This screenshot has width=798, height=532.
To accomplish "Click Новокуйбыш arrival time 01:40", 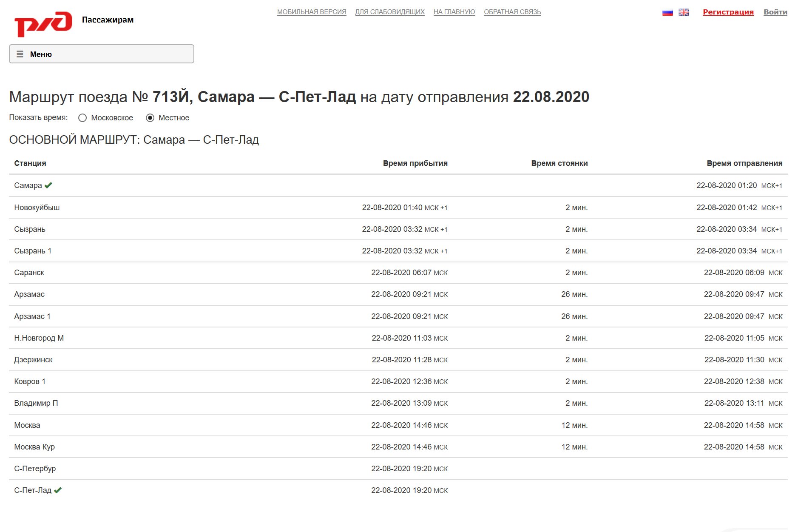I will click(405, 208).
